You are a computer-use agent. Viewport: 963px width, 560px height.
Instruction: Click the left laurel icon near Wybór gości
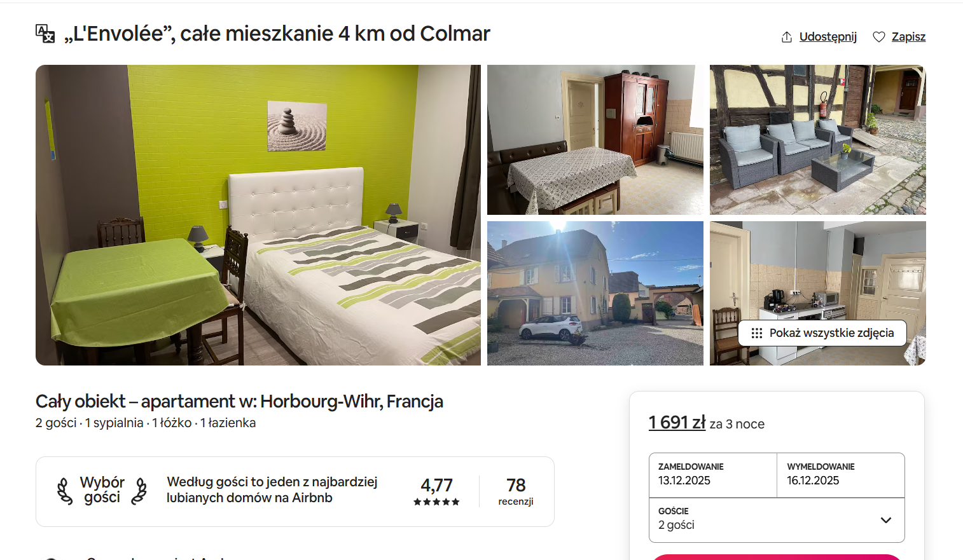[64, 491]
